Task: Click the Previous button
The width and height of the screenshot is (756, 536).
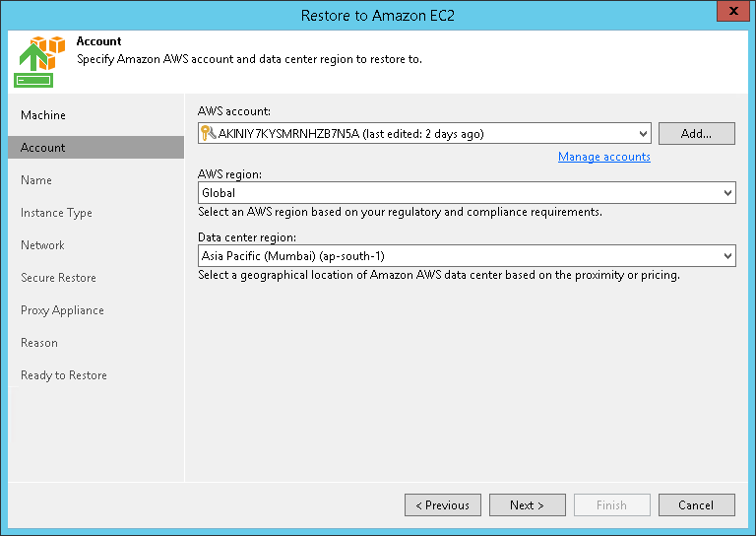Action: click(x=442, y=505)
